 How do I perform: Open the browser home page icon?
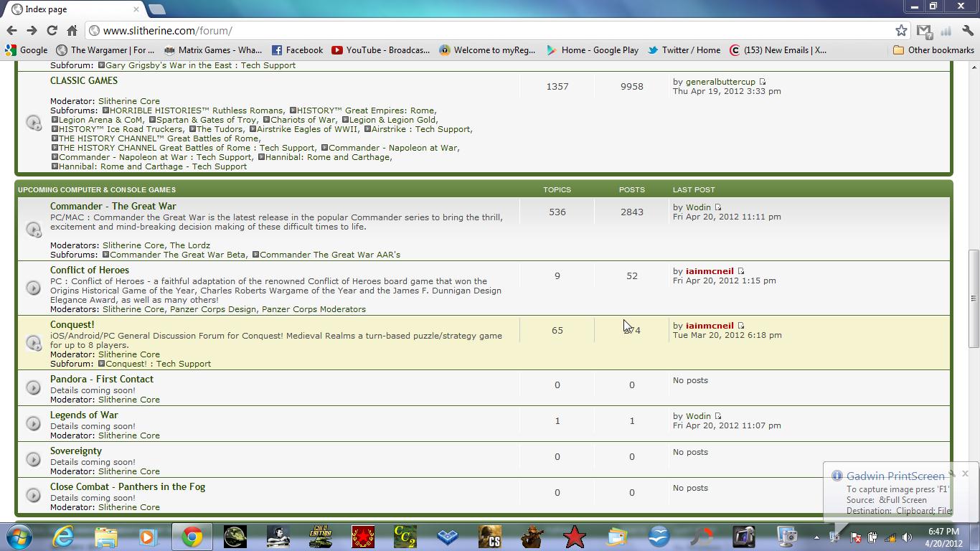72,31
